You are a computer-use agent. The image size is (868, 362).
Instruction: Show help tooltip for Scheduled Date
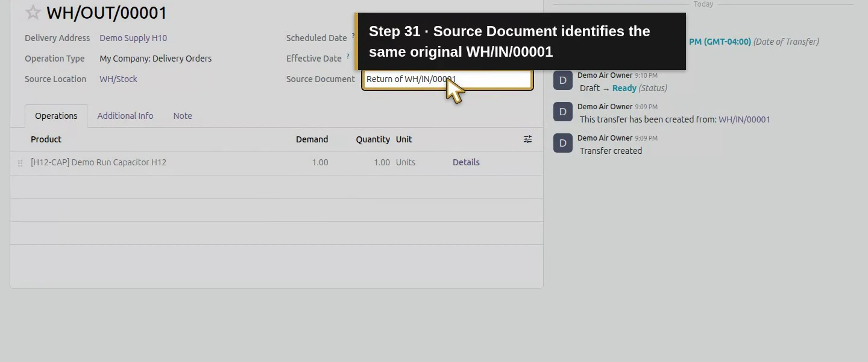point(353,36)
